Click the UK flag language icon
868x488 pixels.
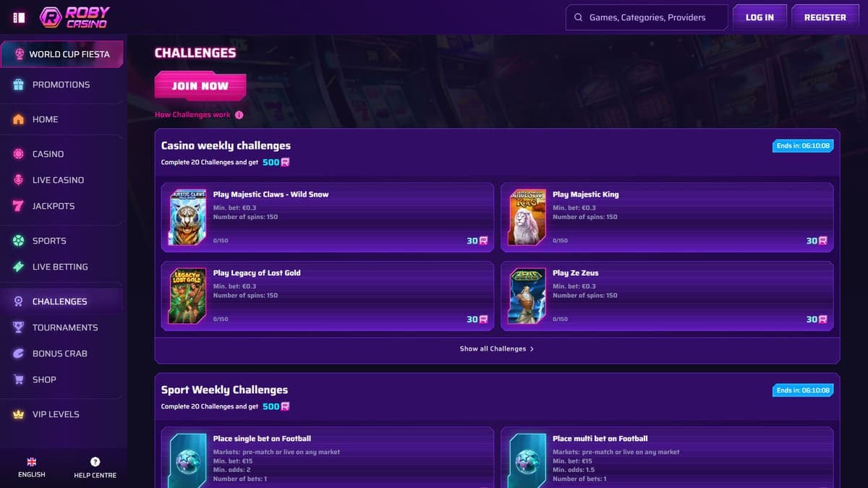click(x=32, y=461)
